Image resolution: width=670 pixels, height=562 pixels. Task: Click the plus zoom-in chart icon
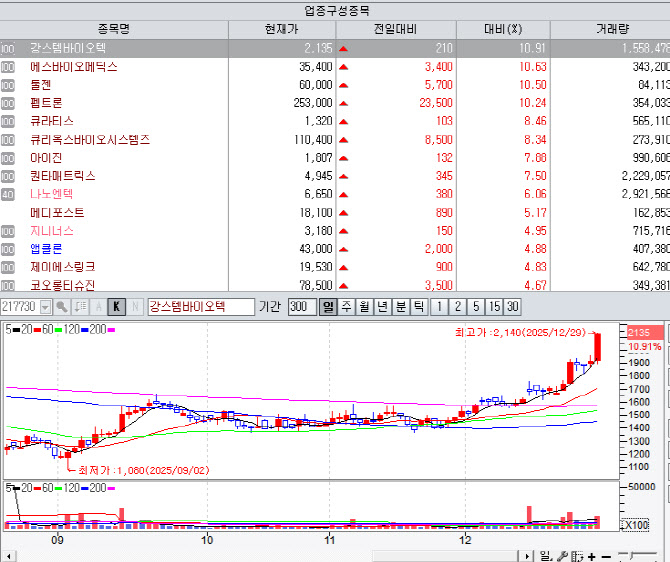593,556
